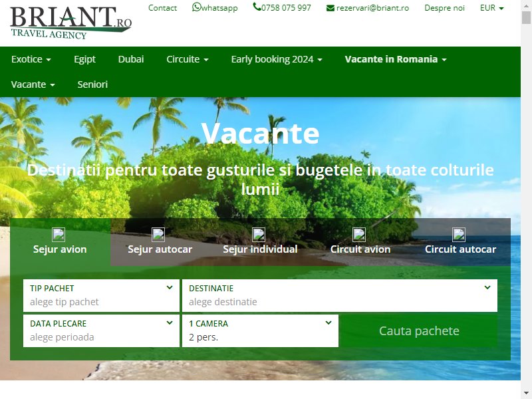Switch to the Sejur individual tab
Image resolution: width=532 pixels, height=399 pixels.
(260, 242)
